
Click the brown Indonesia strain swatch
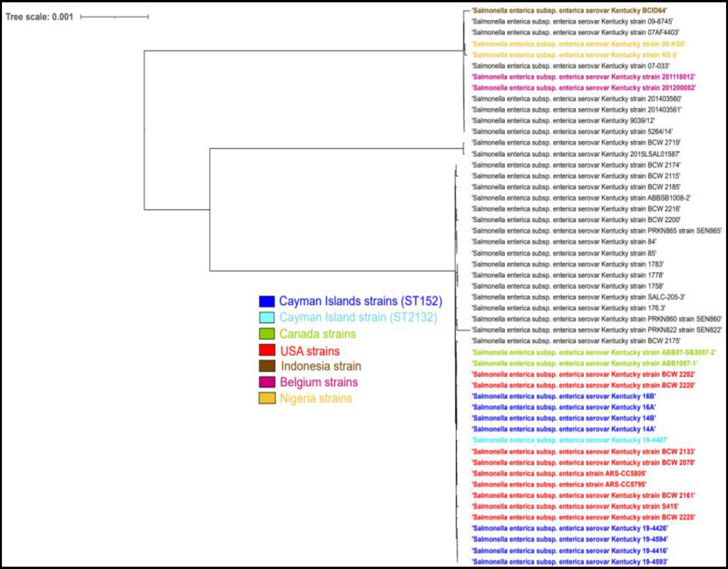pos(267,366)
